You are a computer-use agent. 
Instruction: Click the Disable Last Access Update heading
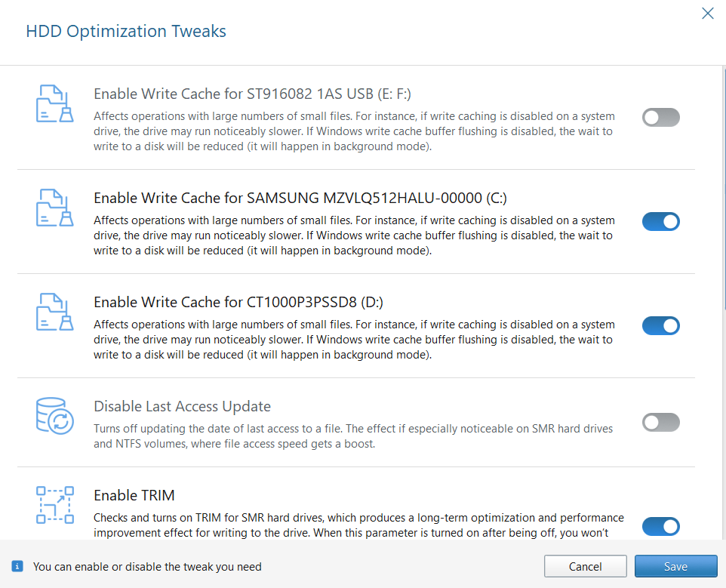[182, 406]
